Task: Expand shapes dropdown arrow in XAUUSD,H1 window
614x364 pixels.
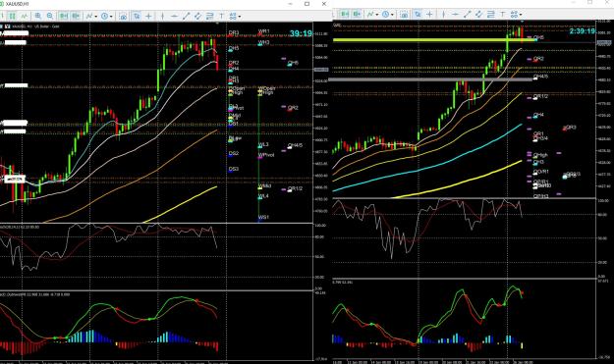Action: pos(240,17)
